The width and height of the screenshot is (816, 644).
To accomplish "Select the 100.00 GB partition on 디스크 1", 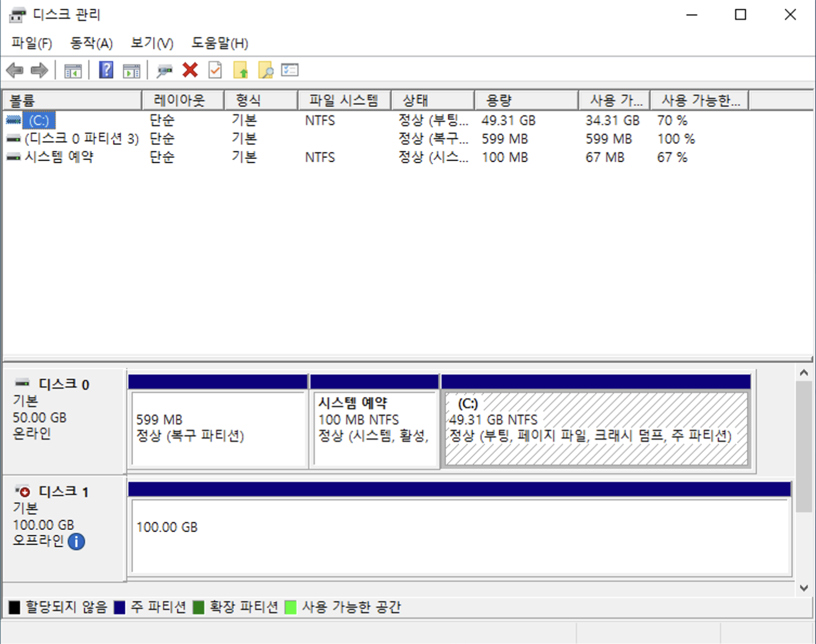I will [460, 529].
